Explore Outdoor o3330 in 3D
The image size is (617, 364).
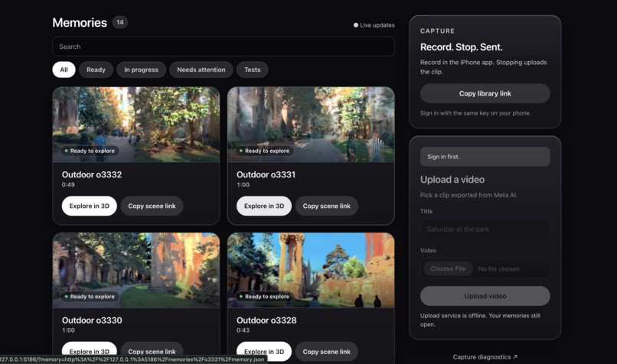point(90,351)
